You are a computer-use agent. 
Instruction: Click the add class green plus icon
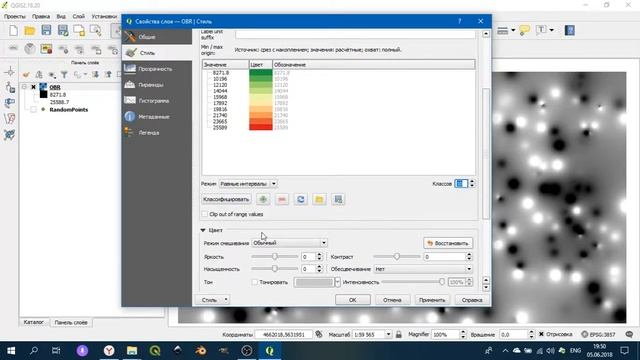(x=263, y=199)
